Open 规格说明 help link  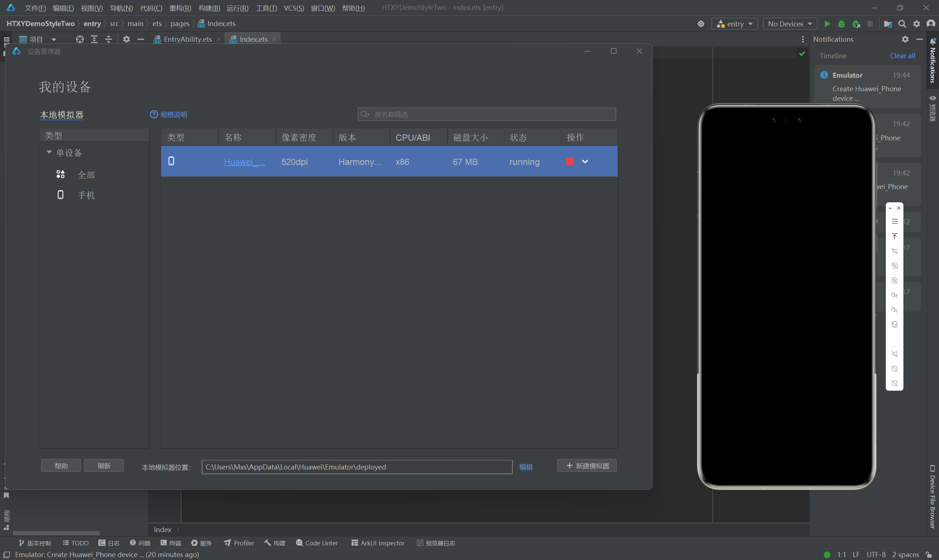(x=168, y=114)
